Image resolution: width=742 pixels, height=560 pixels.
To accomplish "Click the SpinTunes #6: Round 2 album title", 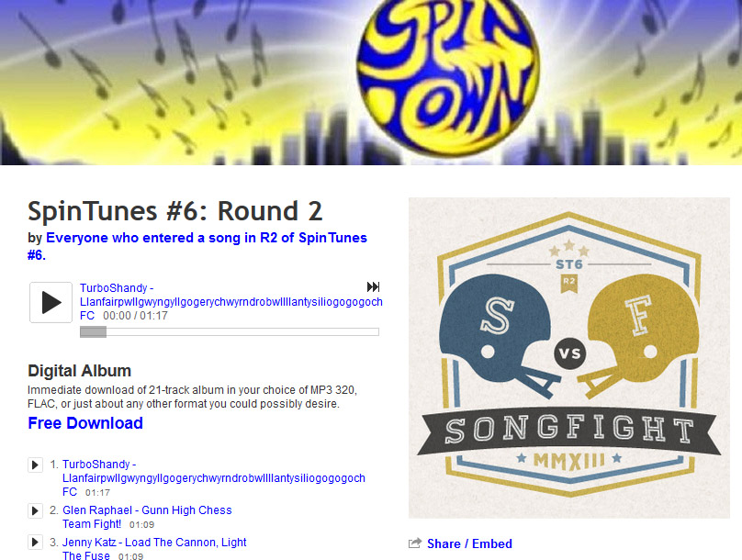I will [175, 211].
